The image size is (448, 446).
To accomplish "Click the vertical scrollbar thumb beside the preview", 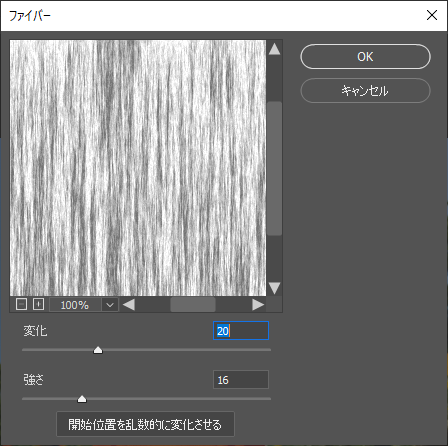I will click(274, 169).
